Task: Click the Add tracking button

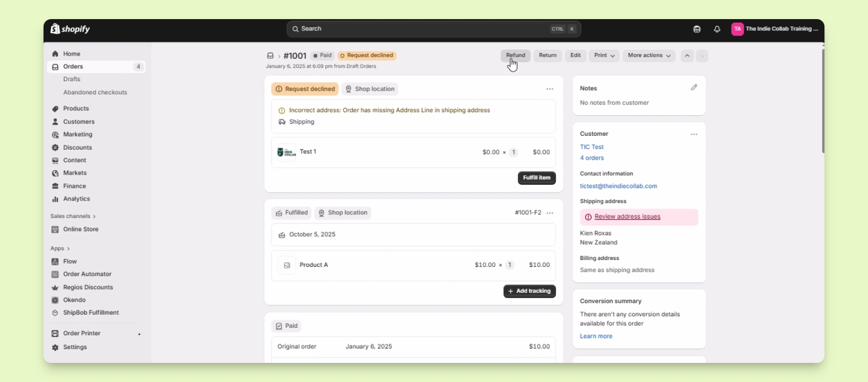Action: point(530,291)
